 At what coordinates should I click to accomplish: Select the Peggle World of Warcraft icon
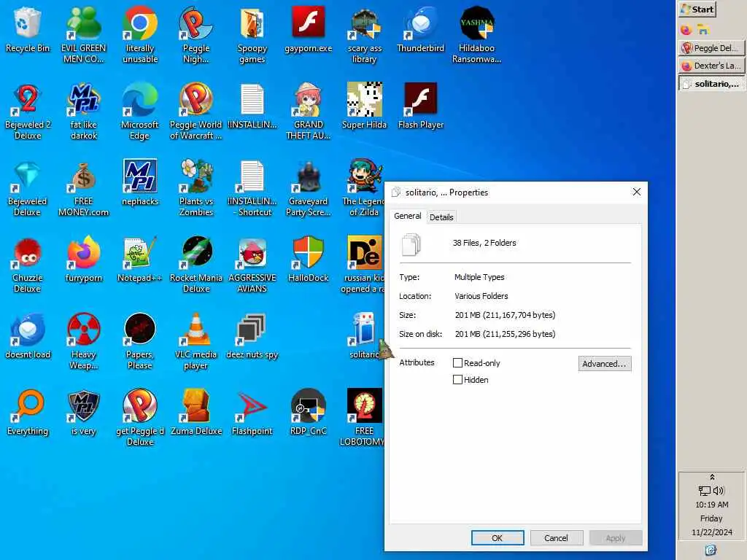pyautogui.click(x=196, y=112)
